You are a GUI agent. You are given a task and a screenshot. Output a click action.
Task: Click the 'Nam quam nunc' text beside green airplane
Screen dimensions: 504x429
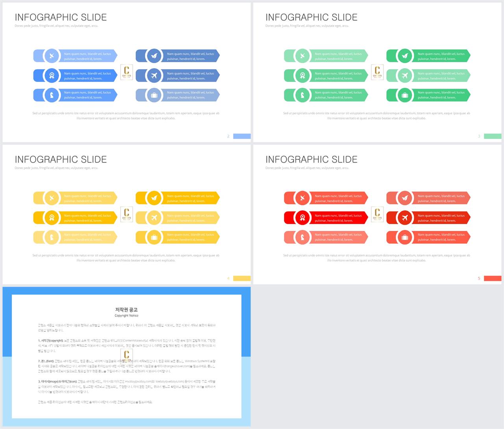point(441,76)
